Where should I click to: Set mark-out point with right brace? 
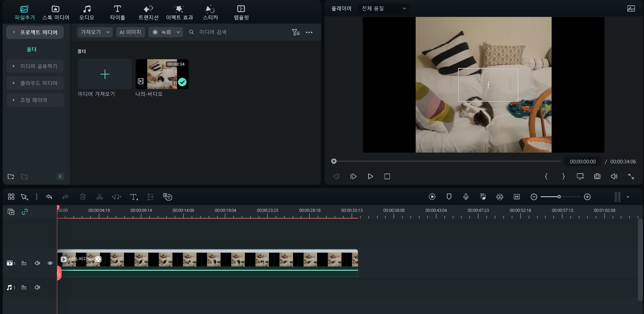[563, 176]
